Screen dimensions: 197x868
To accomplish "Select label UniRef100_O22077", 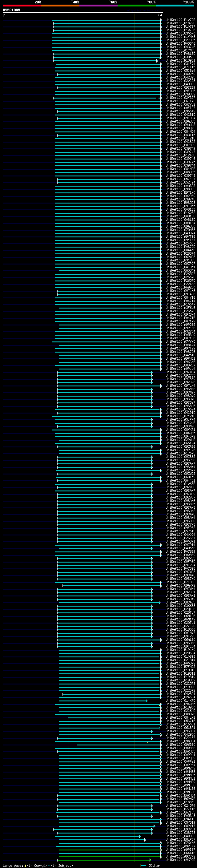I will [180, 470].
